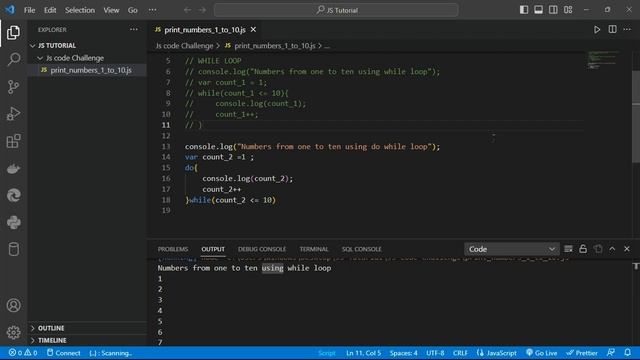Open the Source Control view
Image resolution: width=640 pixels, height=360 pixels.
(13, 87)
